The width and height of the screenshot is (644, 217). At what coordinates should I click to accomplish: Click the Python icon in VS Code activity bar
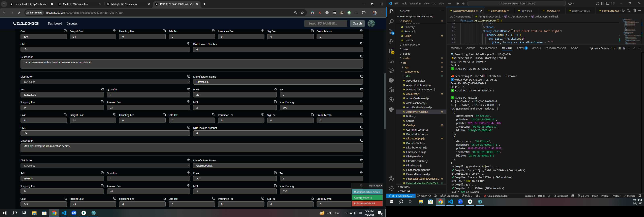pyautogui.click(x=391, y=109)
